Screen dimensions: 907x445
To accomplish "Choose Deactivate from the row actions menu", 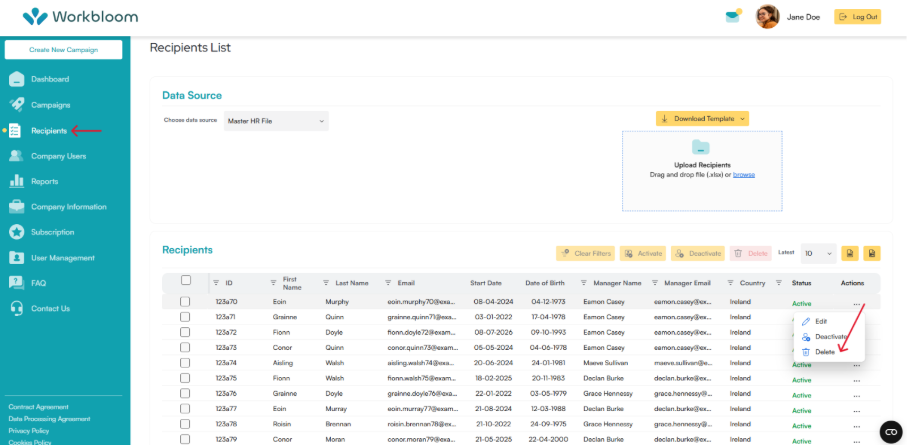I will [x=824, y=337].
